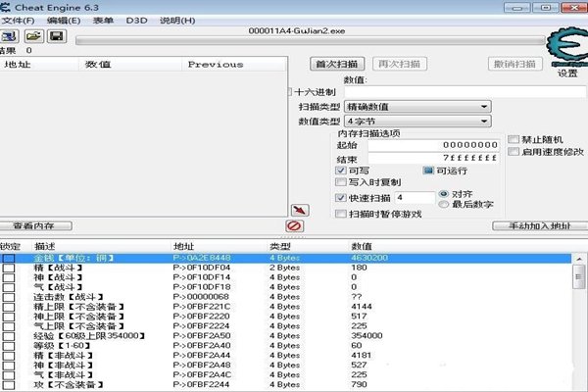
Task: Enable the 写入时复制 checkbox
Action: [341, 181]
